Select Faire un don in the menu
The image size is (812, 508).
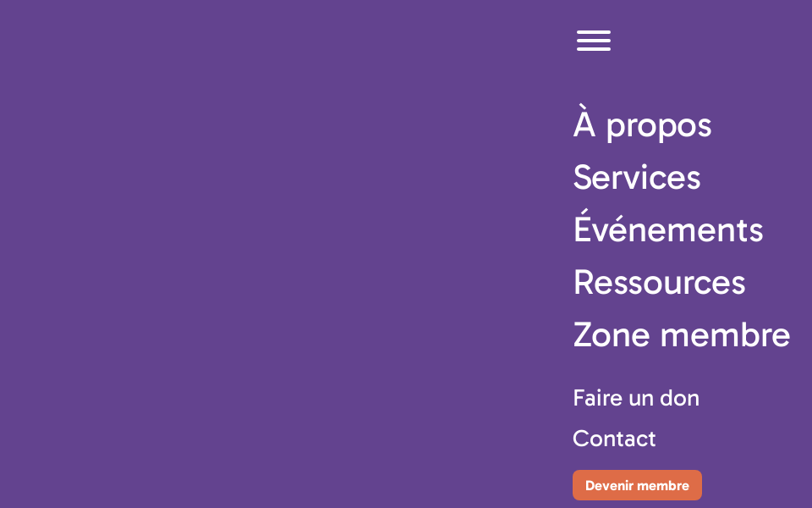tap(636, 398)
